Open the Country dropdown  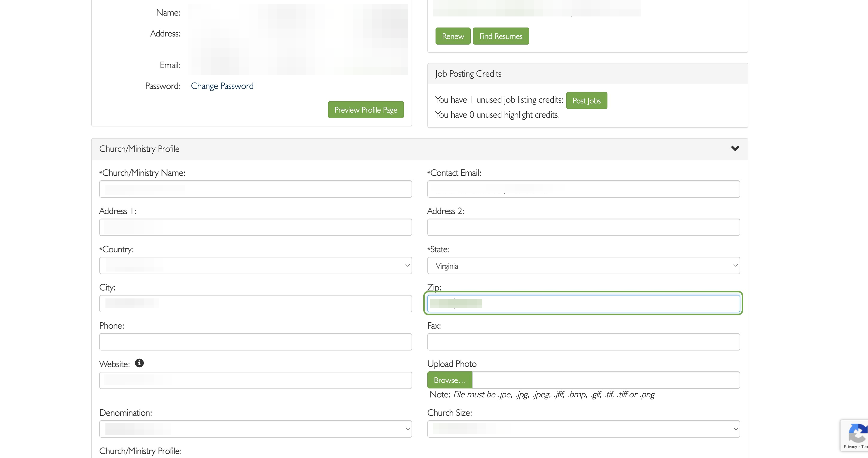point(255,266)
